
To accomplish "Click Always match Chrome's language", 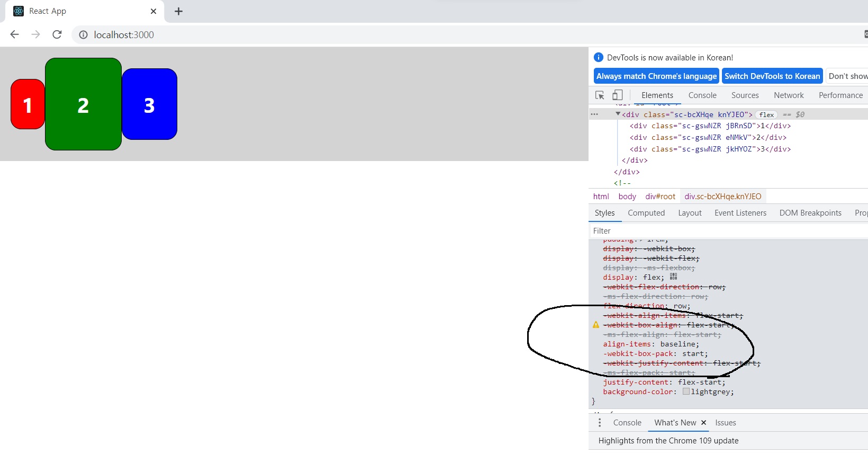I will (656, 76).
